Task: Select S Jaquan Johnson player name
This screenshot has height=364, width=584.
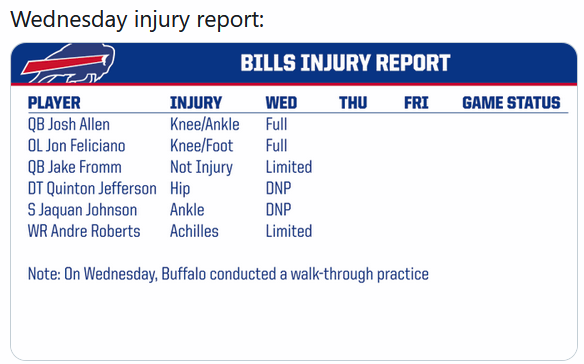Action: (x=83, y=210)
